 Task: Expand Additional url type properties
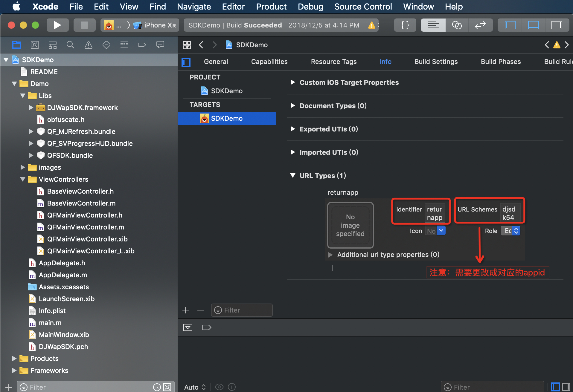click(330, 255)
